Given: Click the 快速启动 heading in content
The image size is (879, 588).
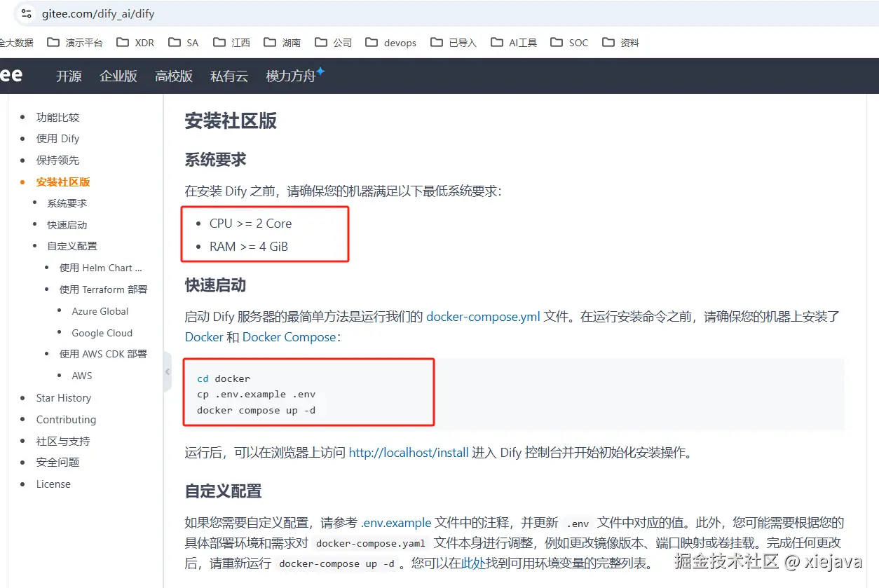Looking at the screenshot, I should (x=216, y=285).
